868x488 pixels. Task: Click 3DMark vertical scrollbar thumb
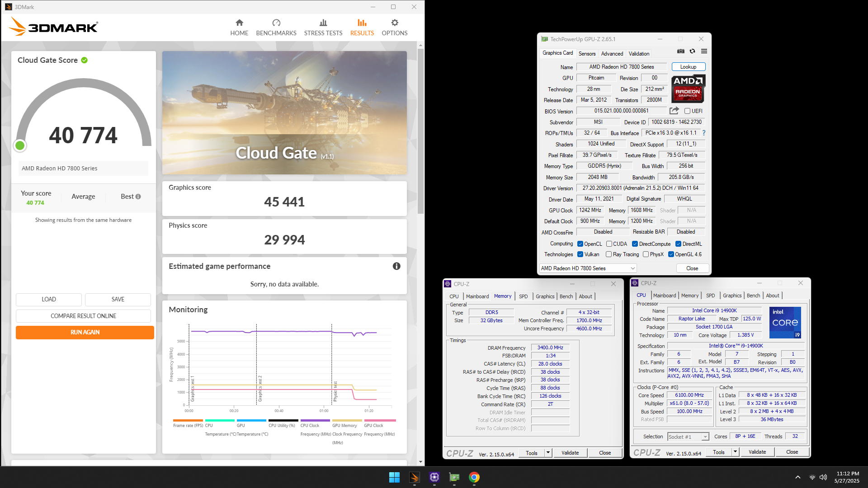click(420, 131)
